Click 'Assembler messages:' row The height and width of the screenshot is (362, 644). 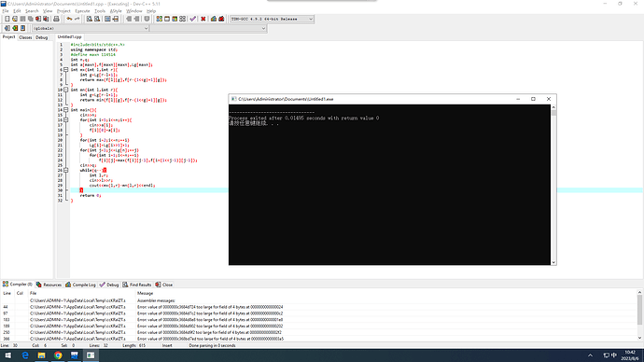tap(318, 300)
